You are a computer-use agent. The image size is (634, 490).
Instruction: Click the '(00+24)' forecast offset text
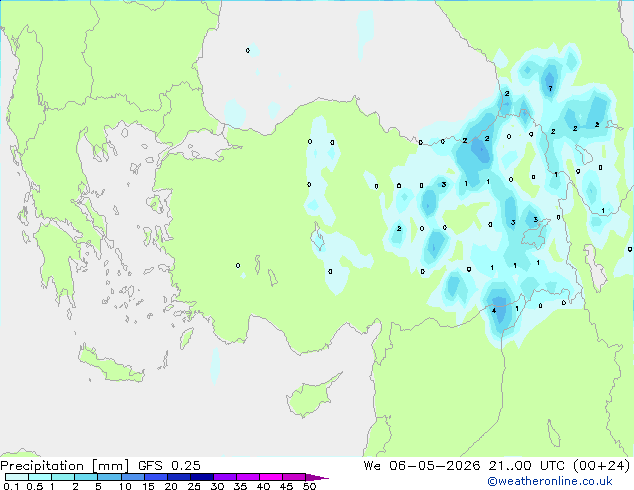point(601,466)
